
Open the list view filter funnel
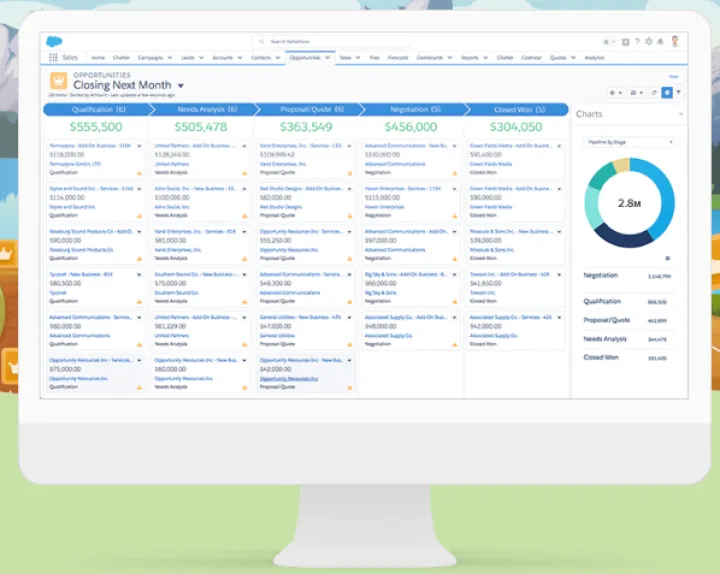tap(678, 92)
